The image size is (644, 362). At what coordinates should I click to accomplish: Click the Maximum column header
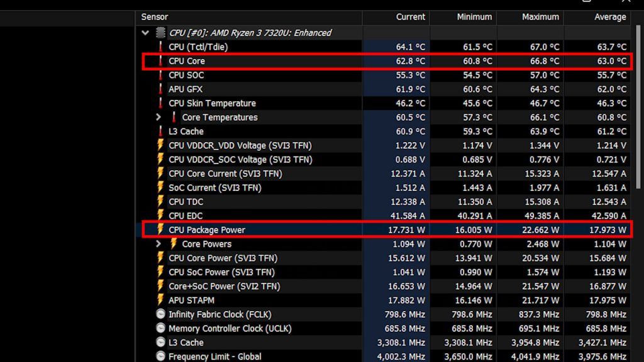point(530,17)
